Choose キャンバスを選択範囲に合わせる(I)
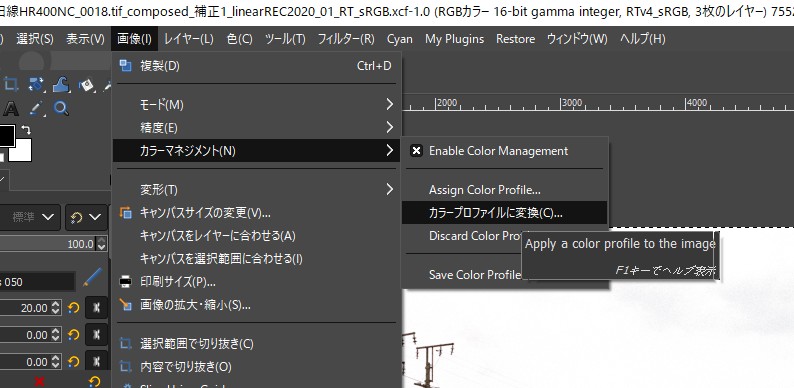 pyautogui.click(x=257, y=259)
